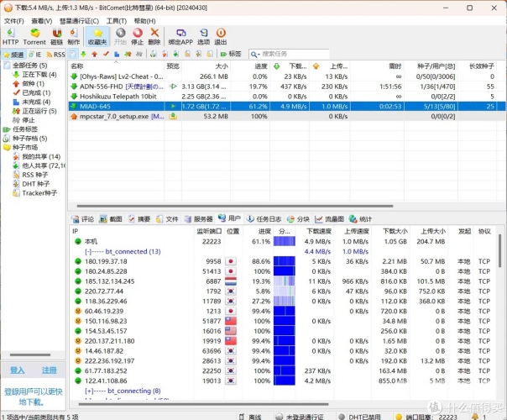
Task: Click 登錄用戶可以更快地下載 link text
Action: [x=33, y=396]
